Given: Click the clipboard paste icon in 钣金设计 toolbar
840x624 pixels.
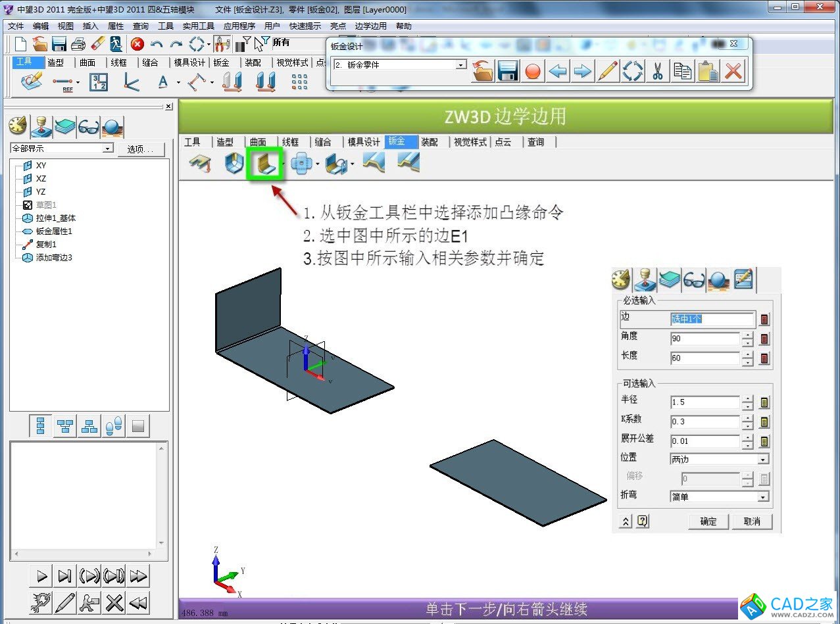Looking at the screenshot, I should tap(708, 70).
